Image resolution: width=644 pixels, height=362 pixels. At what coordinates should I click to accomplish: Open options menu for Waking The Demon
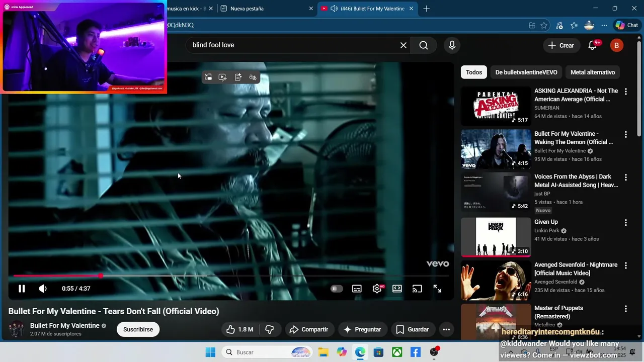coord(626,134)
